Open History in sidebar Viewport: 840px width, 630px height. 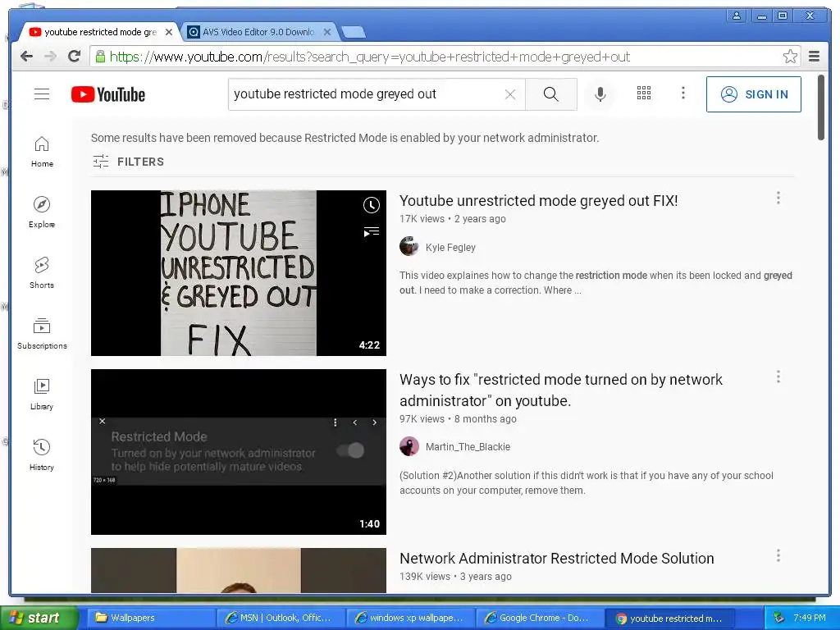[42, 455]
